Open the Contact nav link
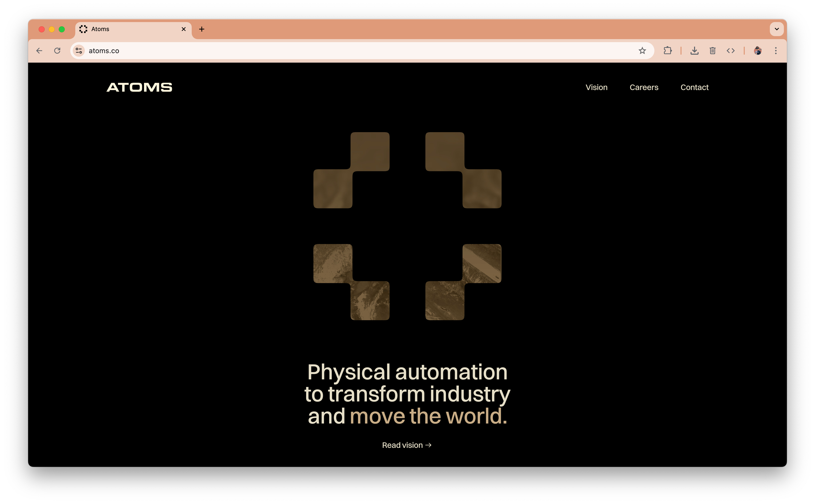The width and height of the screenshot is (815, 504). tap(694, 87)
